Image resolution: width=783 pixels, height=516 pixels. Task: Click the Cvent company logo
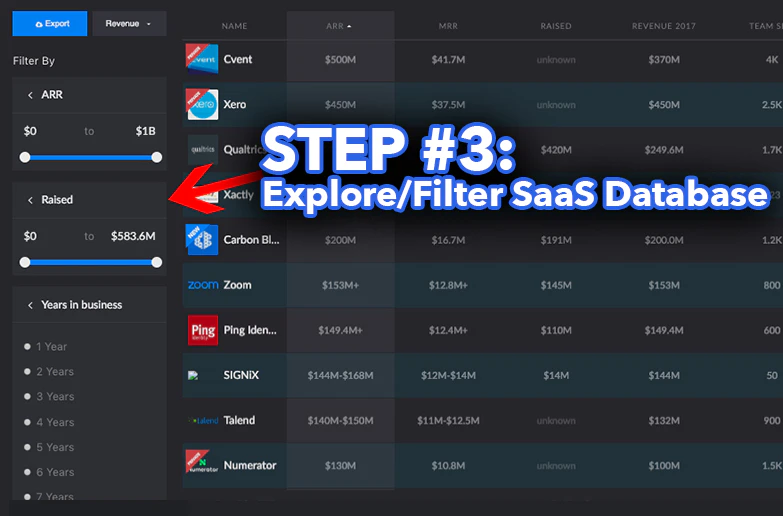(x=202, y=59)
